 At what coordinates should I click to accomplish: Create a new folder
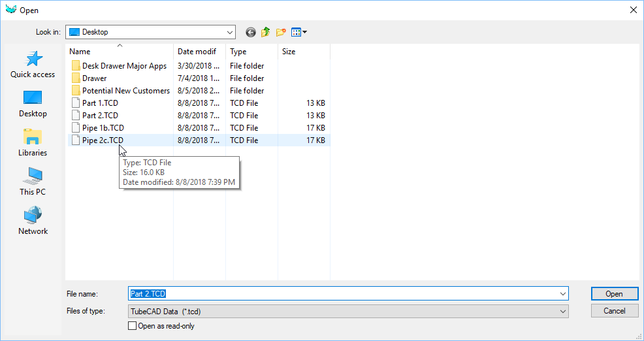tap(281, 32)
